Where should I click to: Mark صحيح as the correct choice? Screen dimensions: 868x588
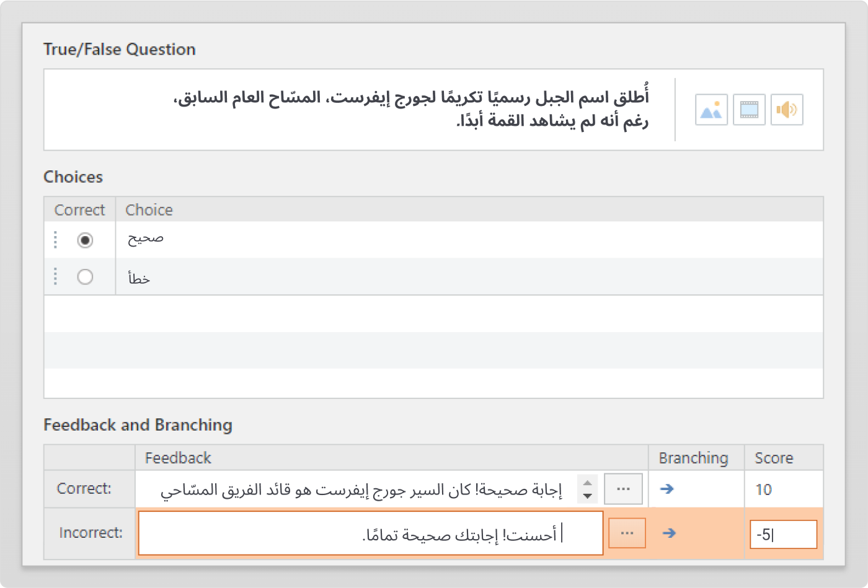coord(85,240)
